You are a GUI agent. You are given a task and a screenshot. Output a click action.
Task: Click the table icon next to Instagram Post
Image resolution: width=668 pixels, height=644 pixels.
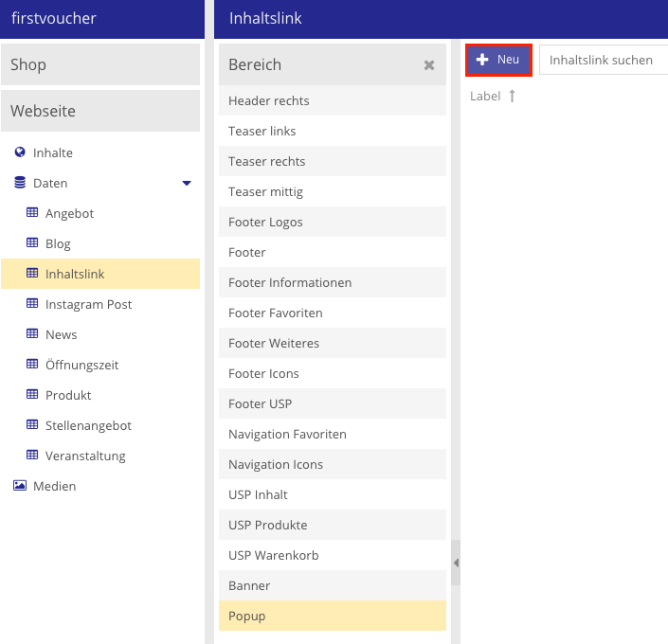[x=32, y=303]
